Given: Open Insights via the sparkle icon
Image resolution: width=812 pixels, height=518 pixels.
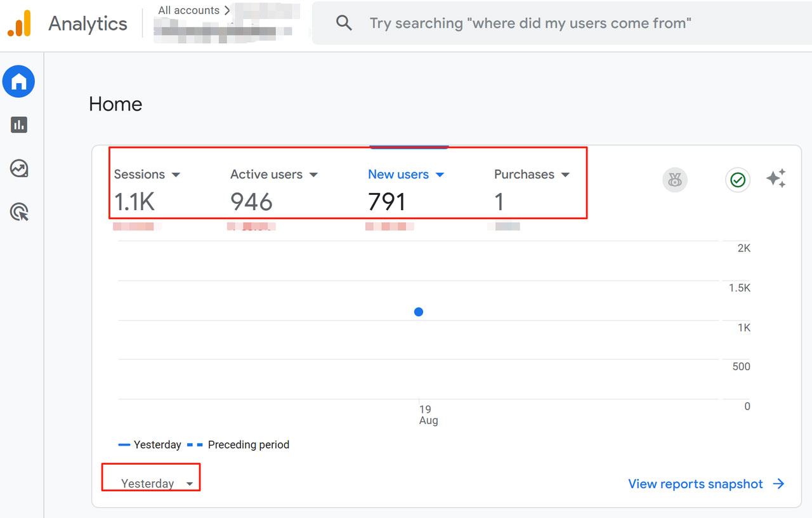Looking at the screenshot, I should point(776,178).
